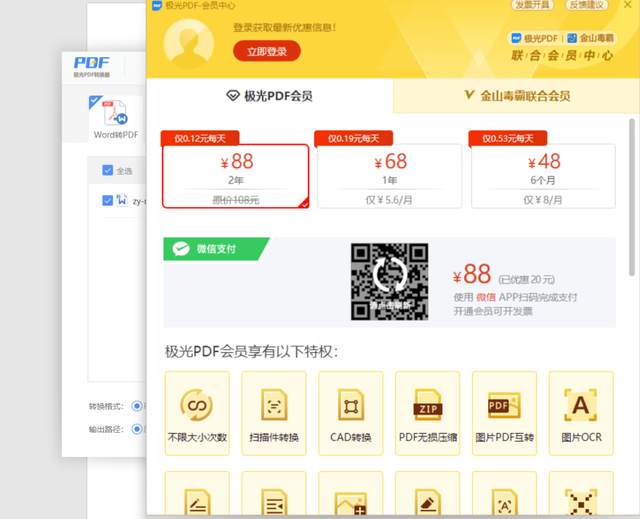Select the 输出路径 radio button
Viewport: 640px width, 519px height.
137,429
